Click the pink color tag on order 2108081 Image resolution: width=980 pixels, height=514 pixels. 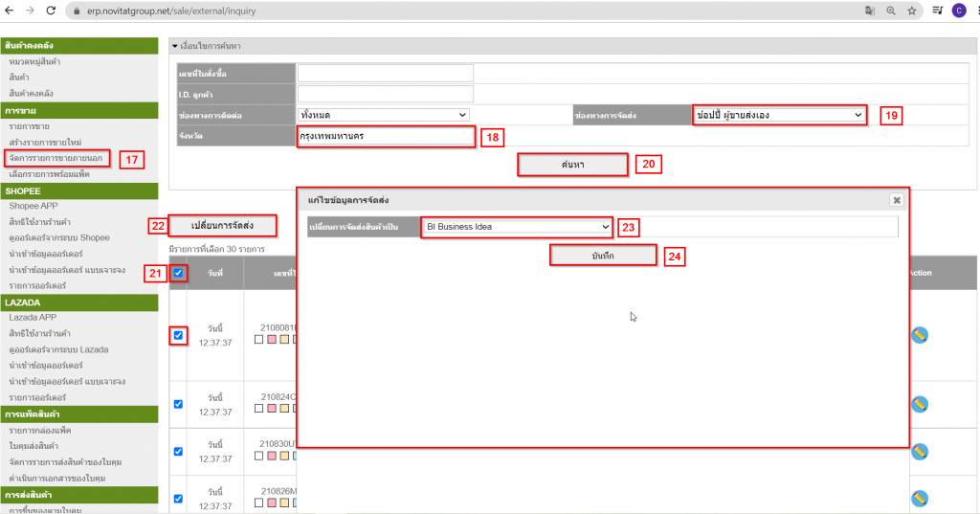pos(273,340)
